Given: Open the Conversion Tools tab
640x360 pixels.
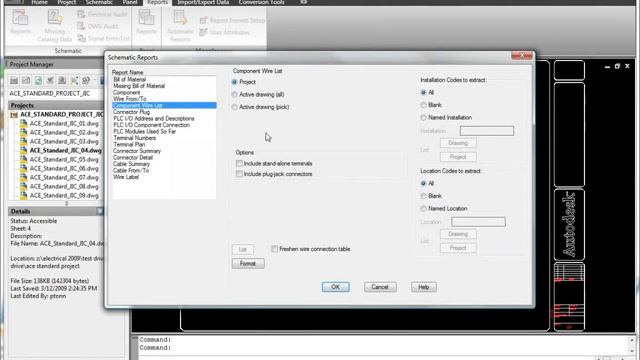Looking at the screenshot, I should click(x=262, y=2).
